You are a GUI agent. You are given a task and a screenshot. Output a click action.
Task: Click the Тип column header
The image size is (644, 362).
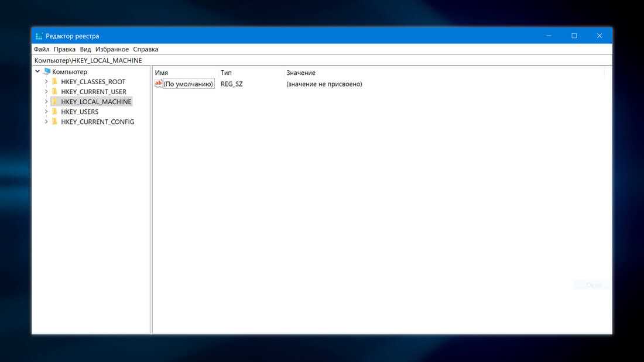tap(226, 73)
